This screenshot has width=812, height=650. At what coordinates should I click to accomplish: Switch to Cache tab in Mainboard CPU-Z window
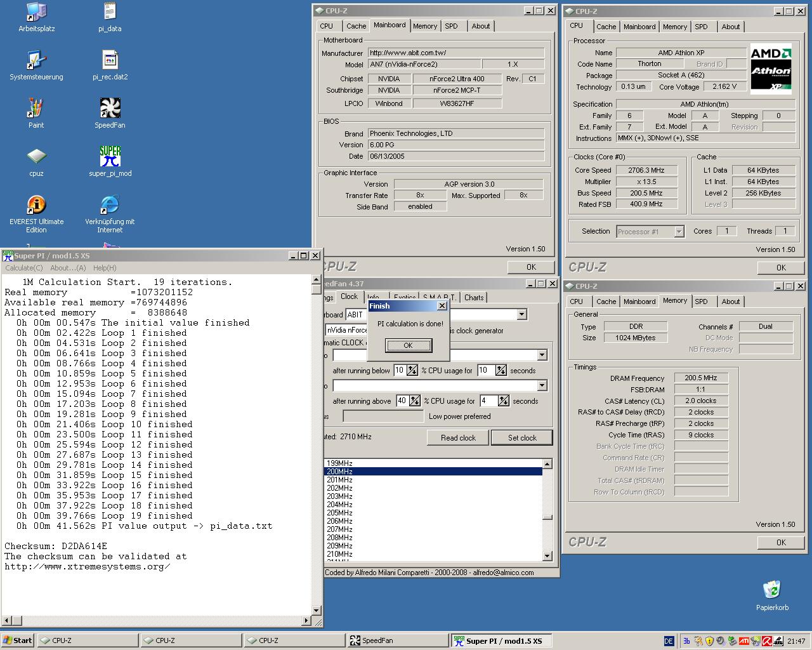coord(356,26)
